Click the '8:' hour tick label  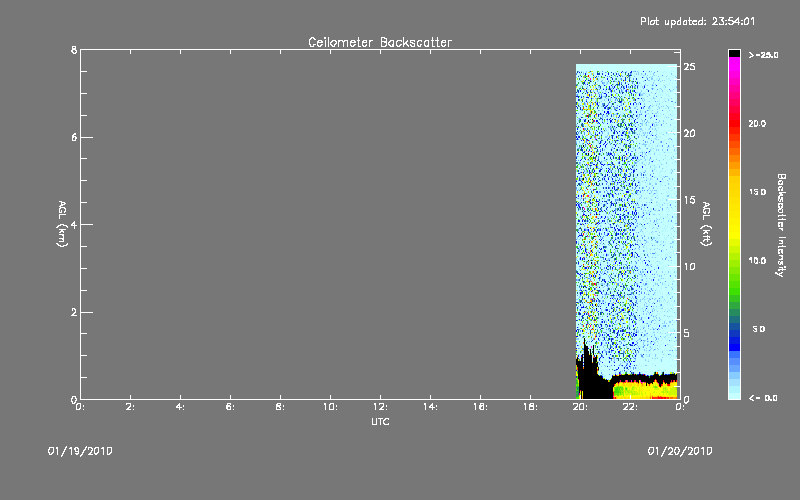[x=280, y=407]
